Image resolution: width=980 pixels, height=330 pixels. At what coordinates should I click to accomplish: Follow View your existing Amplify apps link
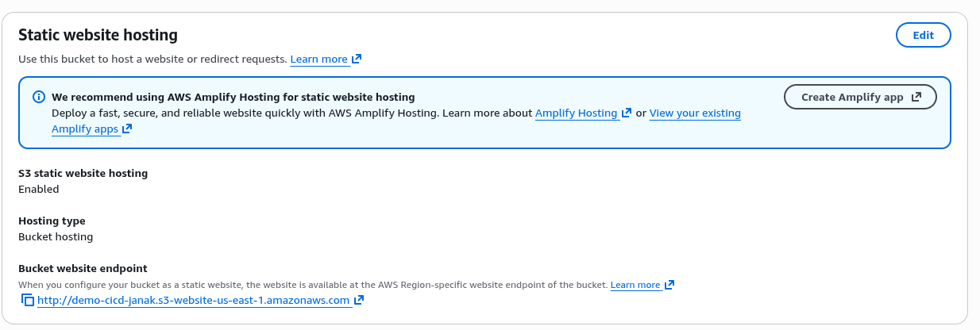click(695, 113)
